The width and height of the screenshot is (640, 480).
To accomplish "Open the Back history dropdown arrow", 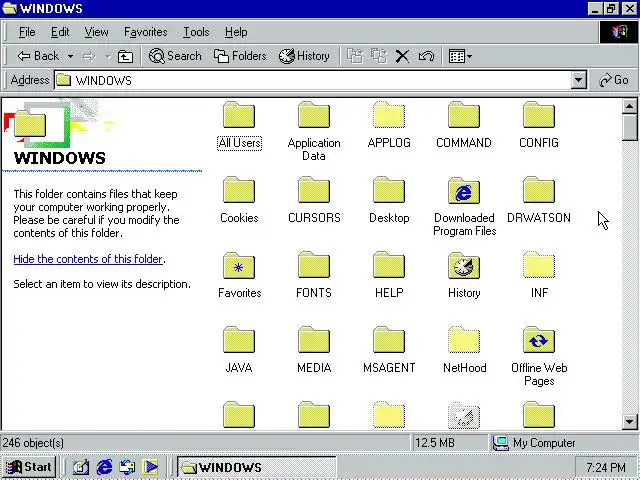I will [x=70, y=56].
